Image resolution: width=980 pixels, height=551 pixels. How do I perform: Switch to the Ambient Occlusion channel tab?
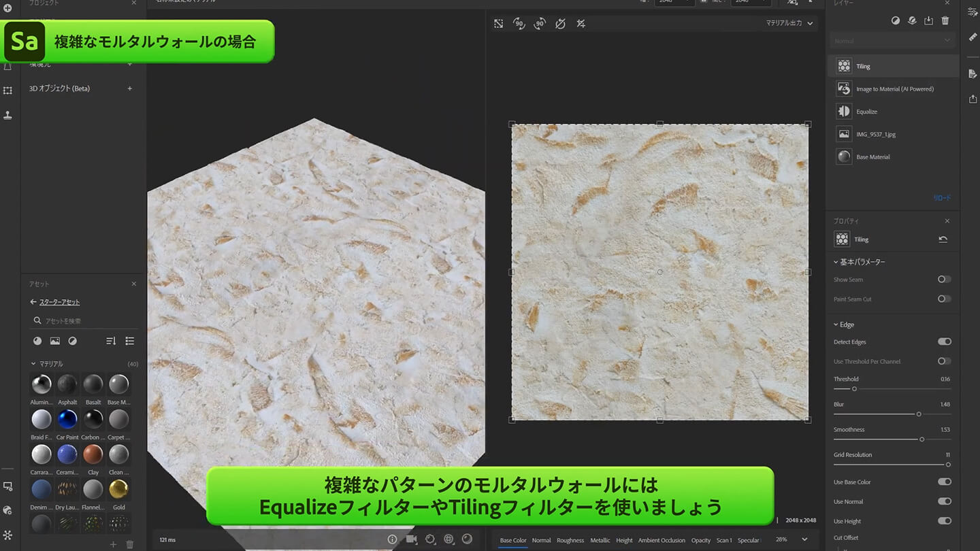point(661,540)
